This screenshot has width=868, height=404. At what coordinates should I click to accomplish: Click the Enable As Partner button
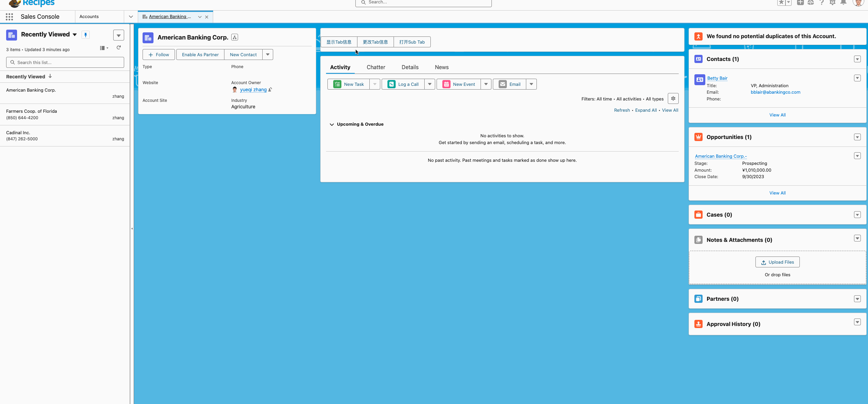point(200,55)
